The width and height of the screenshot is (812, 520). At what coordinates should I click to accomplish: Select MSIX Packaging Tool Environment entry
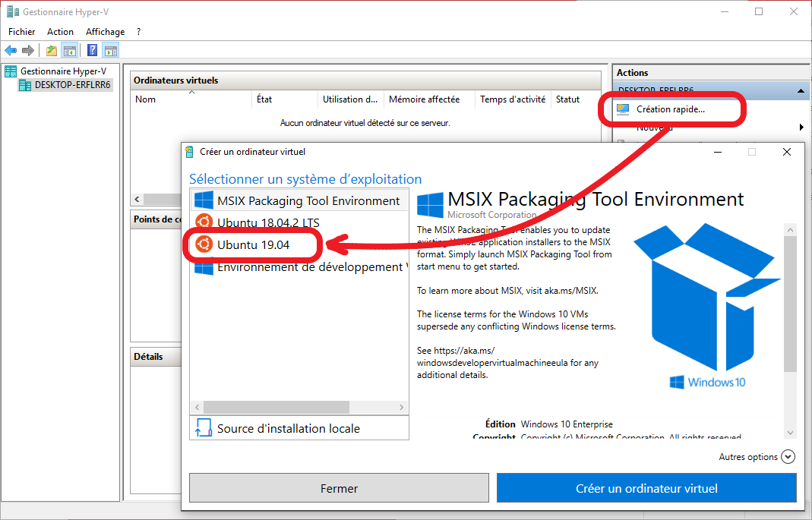click(x=308, y=200)
